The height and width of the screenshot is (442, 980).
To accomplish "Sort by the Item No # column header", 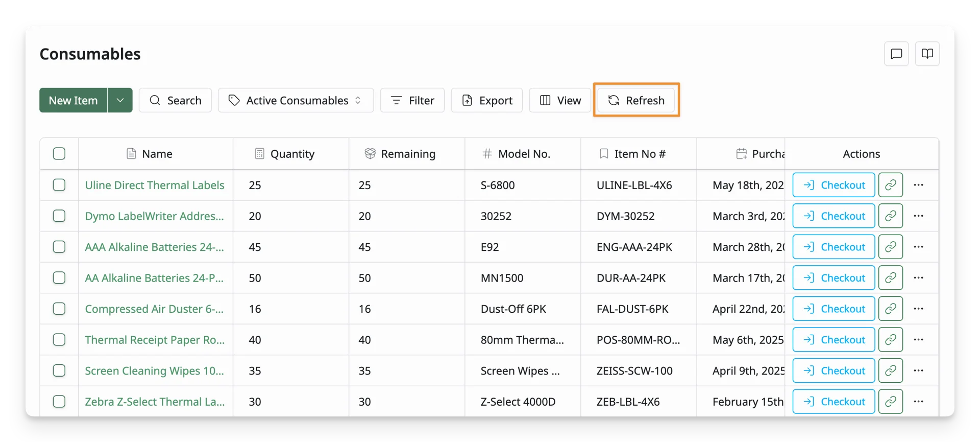I will [639, 154].
